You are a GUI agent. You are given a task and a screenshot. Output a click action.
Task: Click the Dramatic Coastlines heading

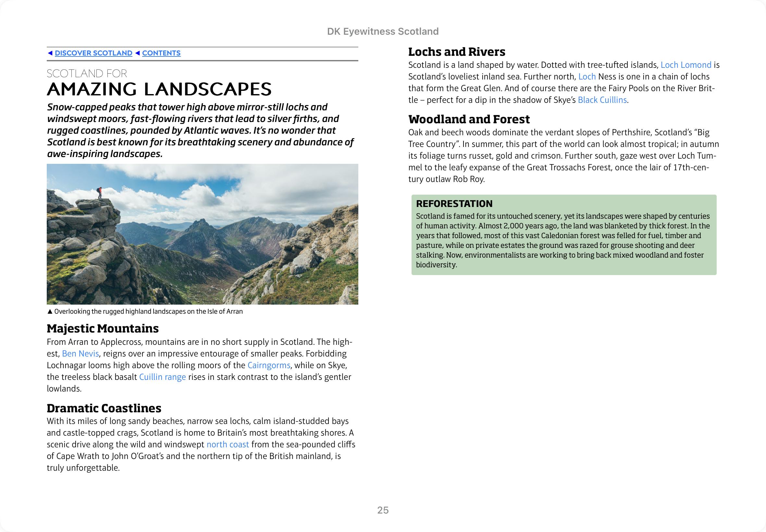104,408
